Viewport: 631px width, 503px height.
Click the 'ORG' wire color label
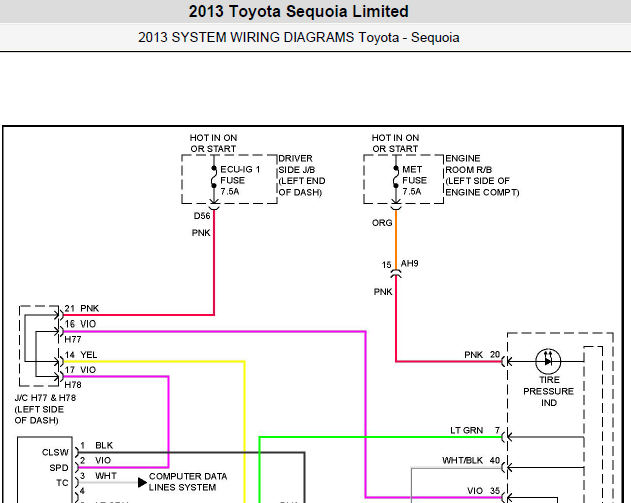[x=382, y=223]
